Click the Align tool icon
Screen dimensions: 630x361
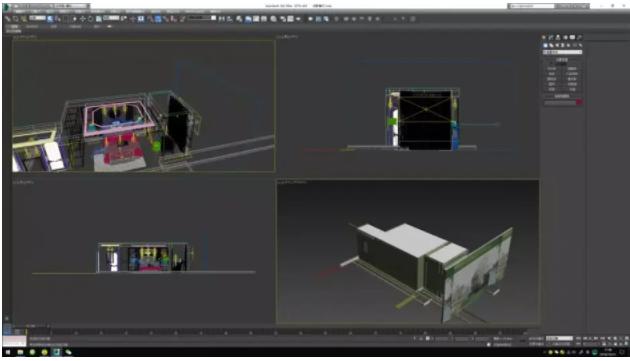[230, 19]
